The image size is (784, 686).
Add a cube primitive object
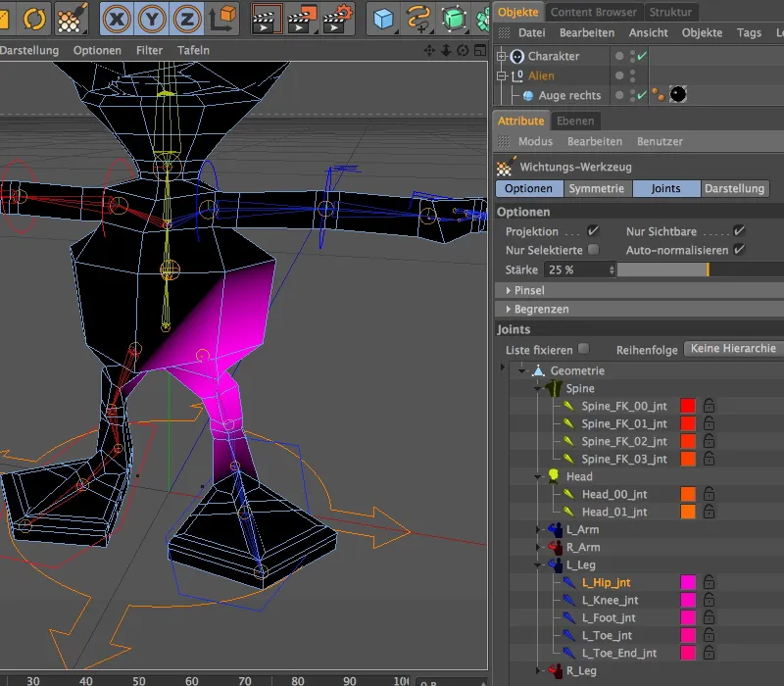(383, 19)
